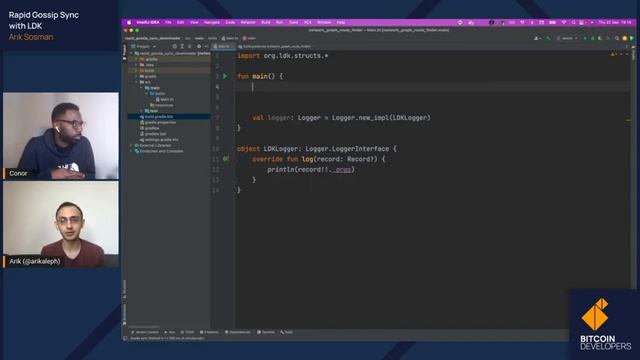Click the editor warnings indicator icon
640x360 pixels.
click(x=613, y=54)
